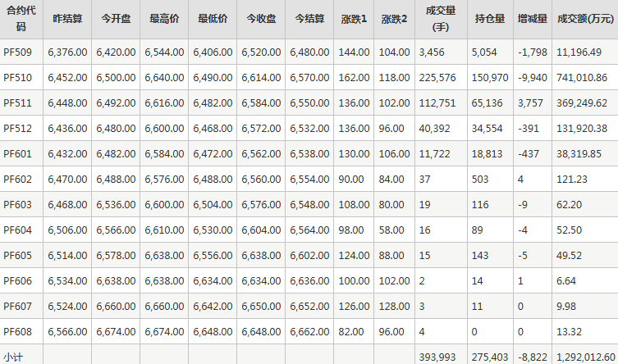Click PF510 涨跌1 value 162.00
618x364 pixels.
coord(354,78)
